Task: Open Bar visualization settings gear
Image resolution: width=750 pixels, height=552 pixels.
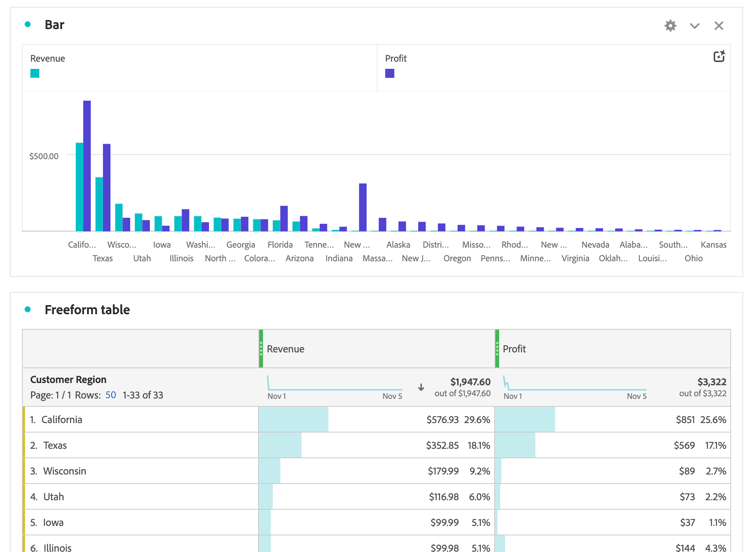Action: (x=670, y=26)
